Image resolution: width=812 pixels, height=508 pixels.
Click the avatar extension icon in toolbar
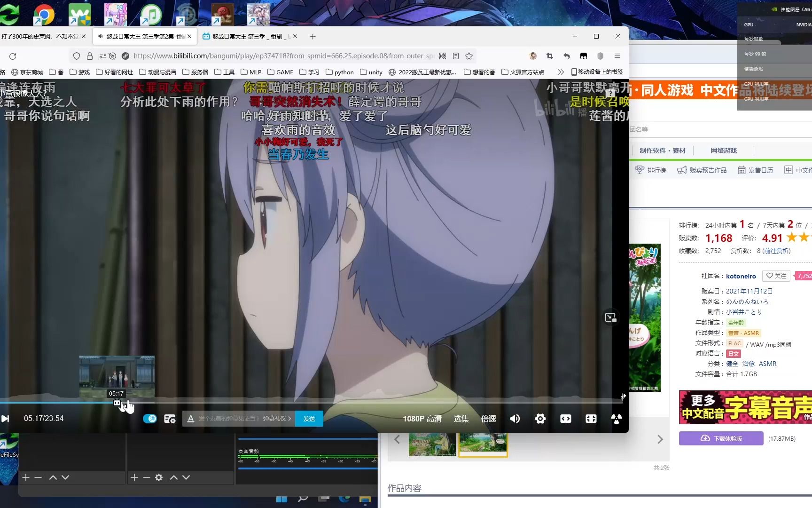533,56
